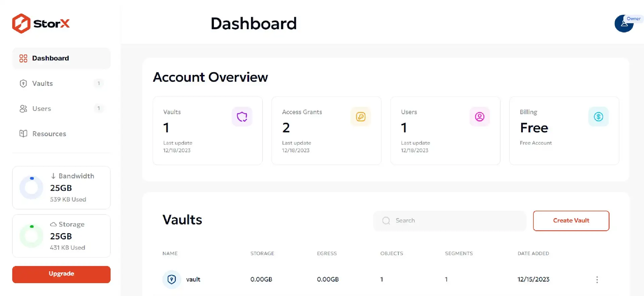Image resolution: width=644 pixels, height=296 pixels.
Task: Click the Storage usage ring indicator
Action: coord(32,236)
